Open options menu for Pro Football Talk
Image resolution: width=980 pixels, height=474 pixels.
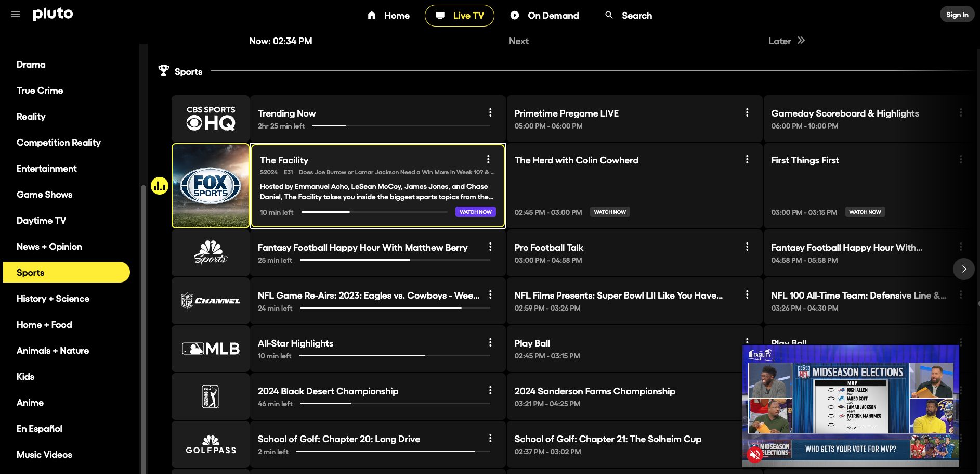(747, 247)
